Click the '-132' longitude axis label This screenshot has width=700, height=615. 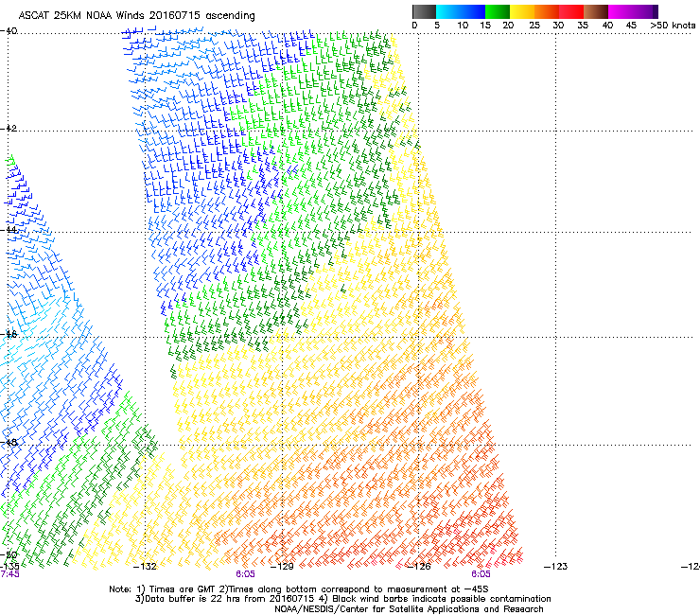145,567
